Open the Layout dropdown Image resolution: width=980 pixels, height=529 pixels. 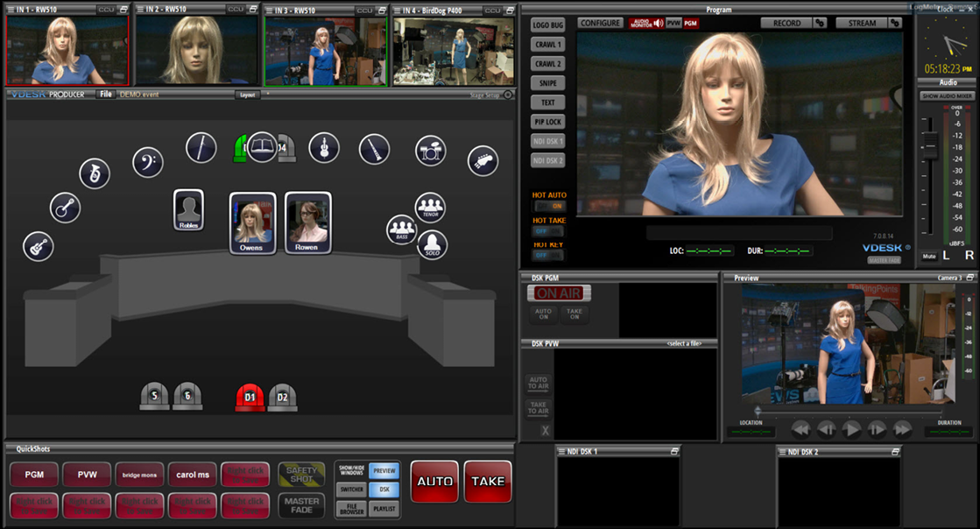tap(248, 95)
